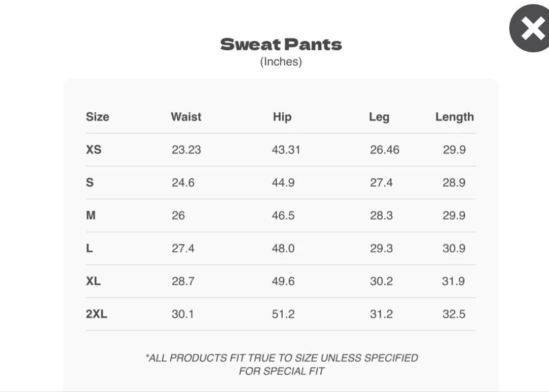Click the Sweat Pants heading
The height and width of the screenshot is (392, 549).
[281, 44]
